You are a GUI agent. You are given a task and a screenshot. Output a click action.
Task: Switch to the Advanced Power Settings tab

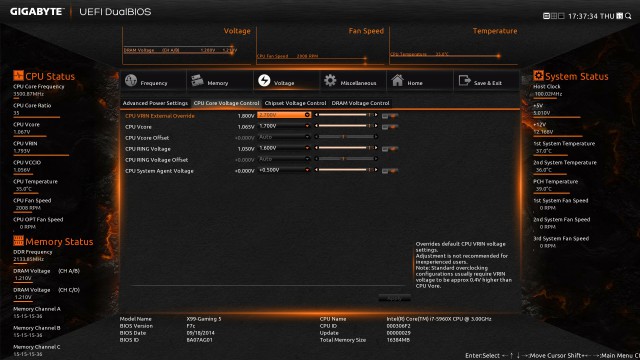pyautogui.click(x=156, y=103)
